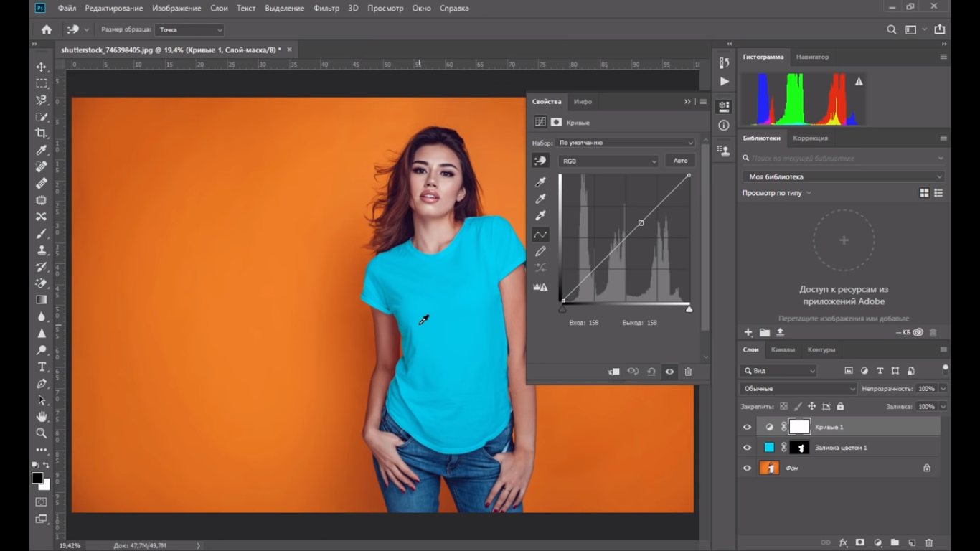
Task: Click the white point slider under curve
Action: pos(689,309)
